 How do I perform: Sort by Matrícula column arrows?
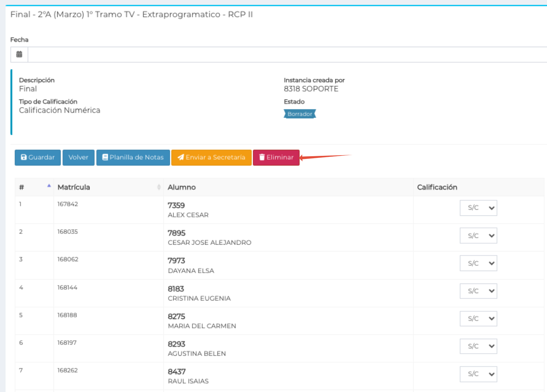click(x=159, y=187)
